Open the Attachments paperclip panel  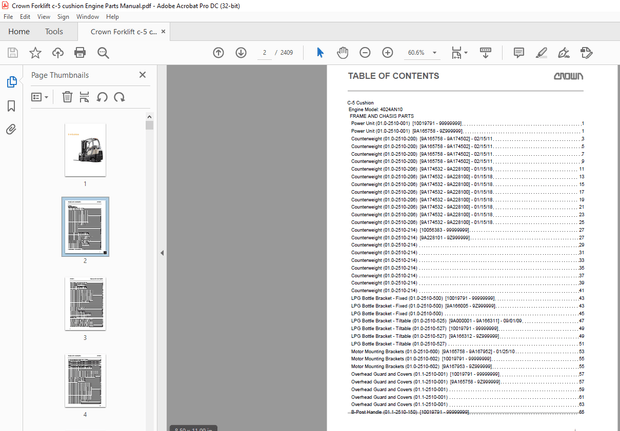(x=11, y=129)
